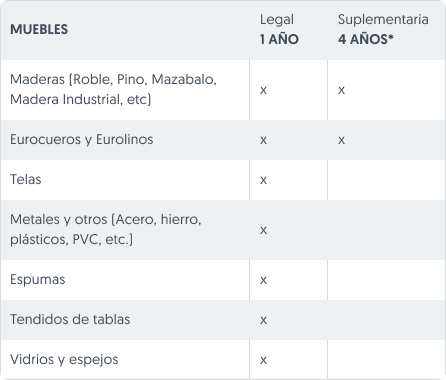Click the Legal x mark for Espumas
446x380 pixels.
(263, 280)
